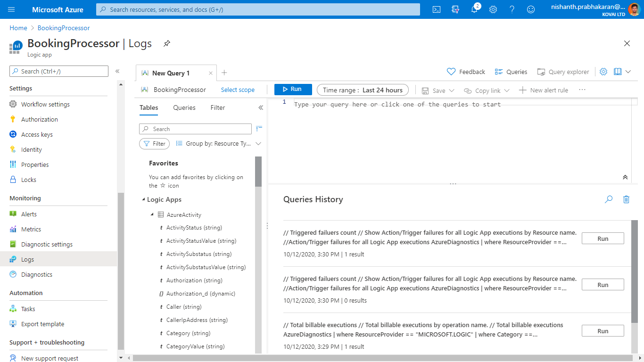Open Locks in sidebar
The image size is (644, 362).
click(29, 180)
